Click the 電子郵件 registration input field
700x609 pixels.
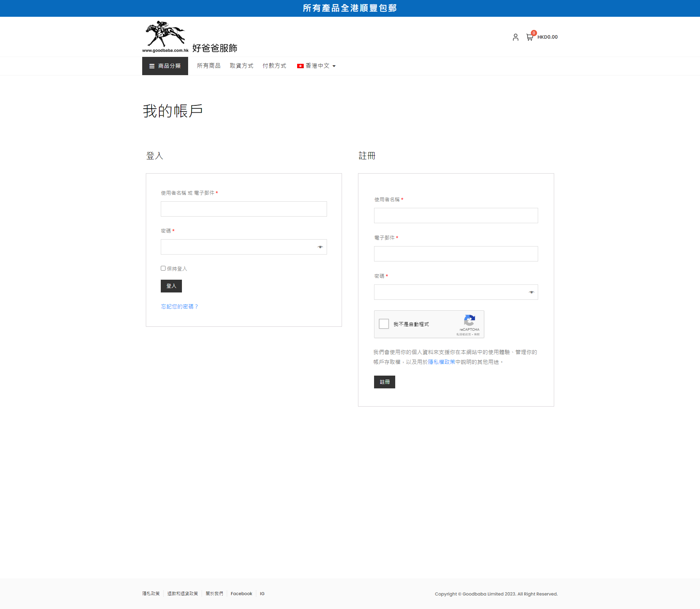point(456,254)
